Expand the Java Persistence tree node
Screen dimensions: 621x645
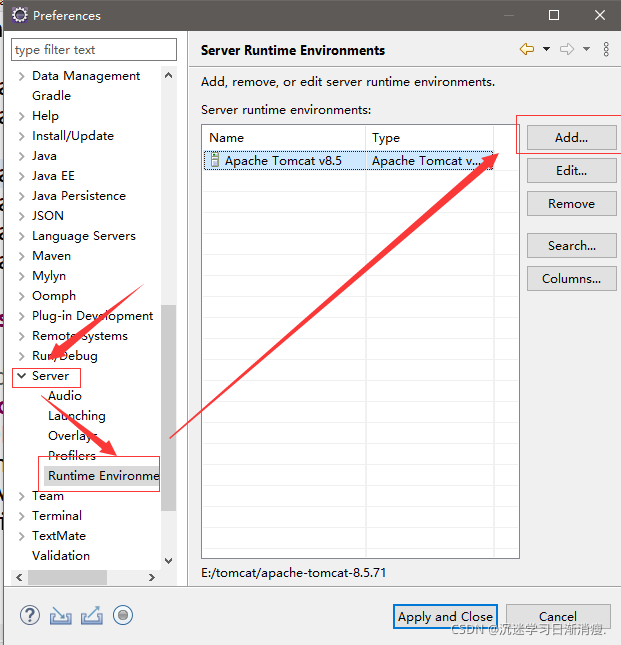[x=22, y=196]
